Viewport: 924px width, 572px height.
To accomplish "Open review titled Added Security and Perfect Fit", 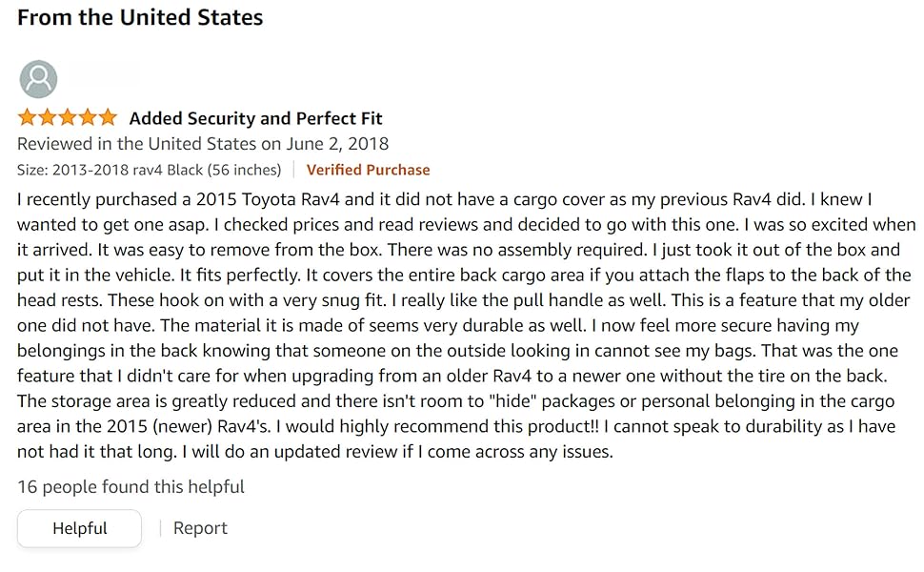I will point(255,118).
